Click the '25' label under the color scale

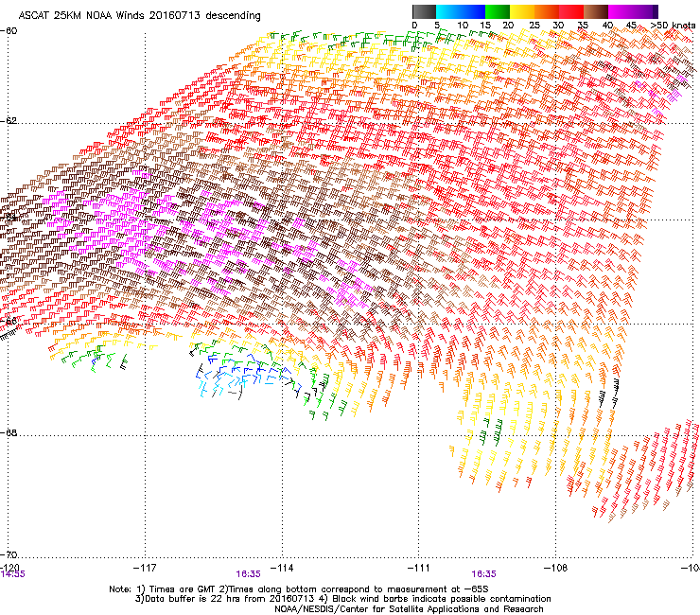(534, 25)
